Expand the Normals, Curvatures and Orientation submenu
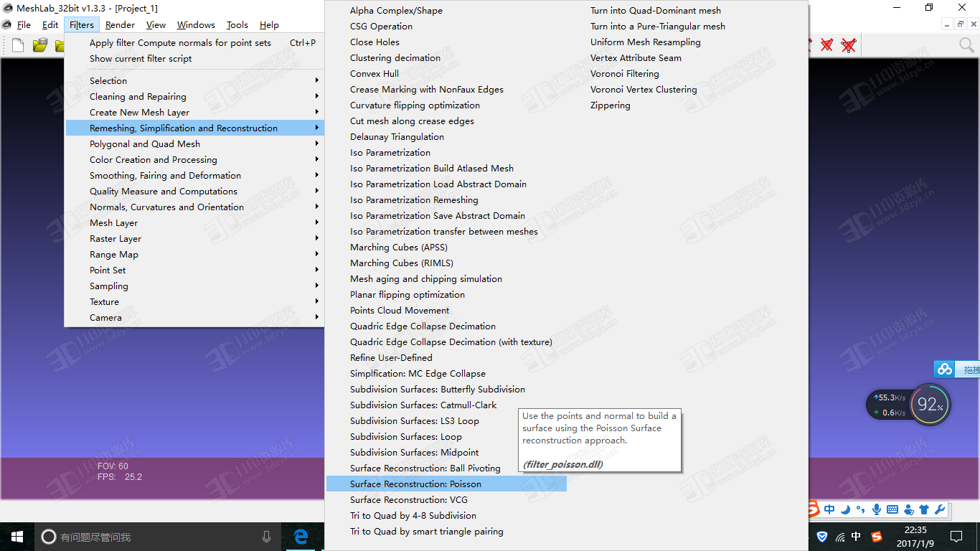 coord(194,207)
